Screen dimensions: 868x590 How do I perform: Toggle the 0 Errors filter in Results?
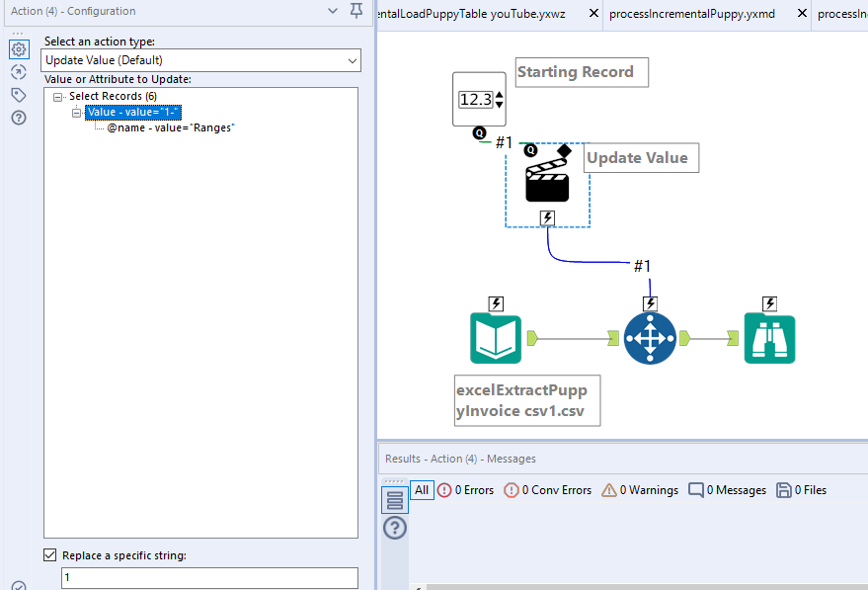[465, 489]
